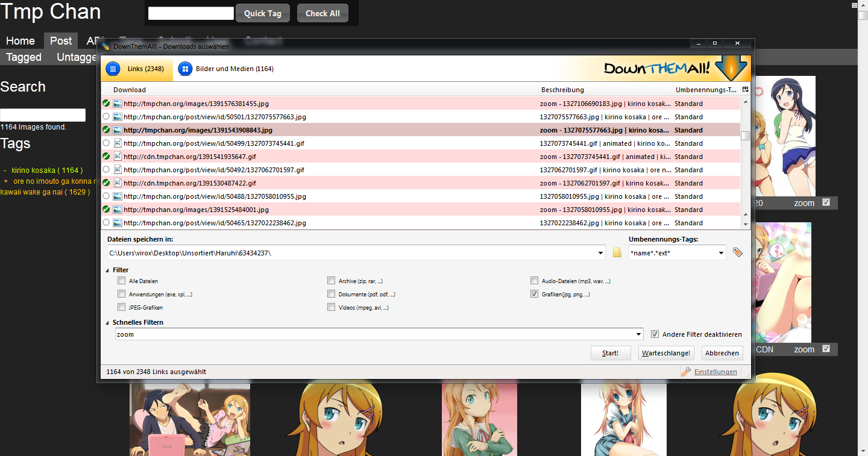
Task: Click the DownThemAll title bar app icon
Action: click(106, 46)
